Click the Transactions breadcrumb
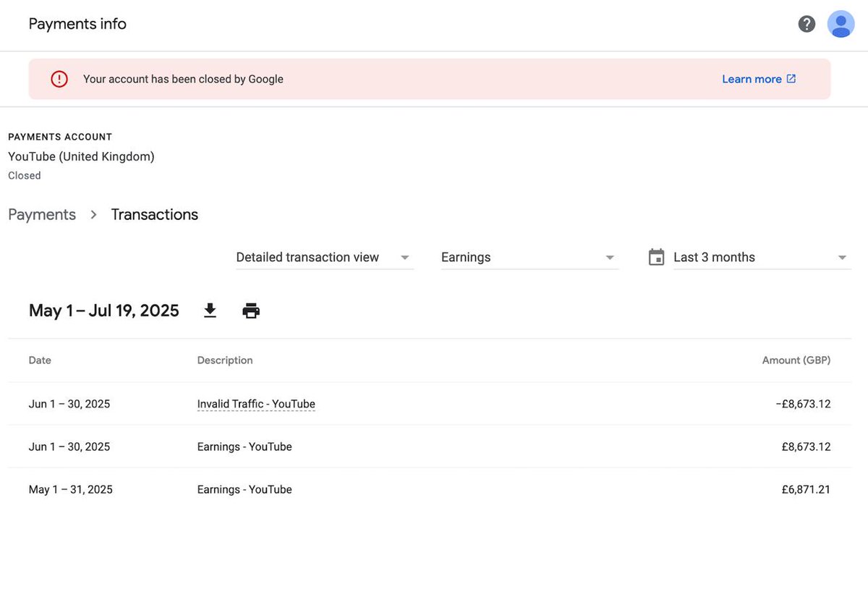The height and width of the screenshot is (600, 868). (x=154, y=214)
